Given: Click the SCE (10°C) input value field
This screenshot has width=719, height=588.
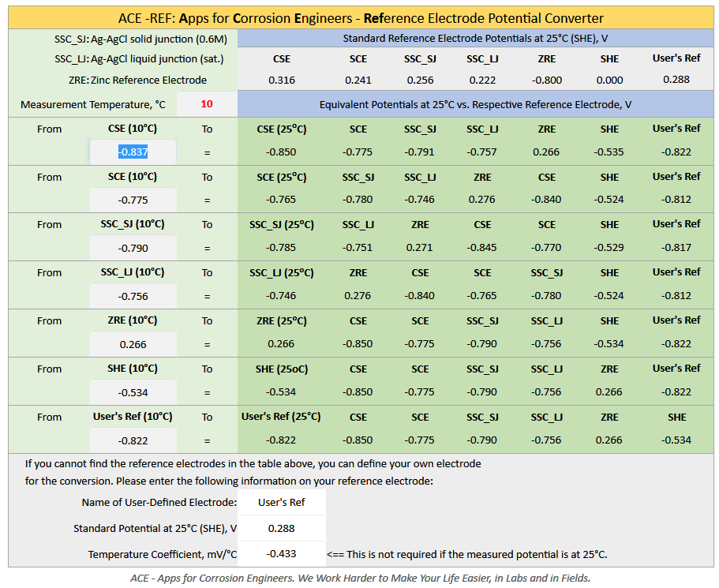Looking at the screenshot, I should point(133,200).
